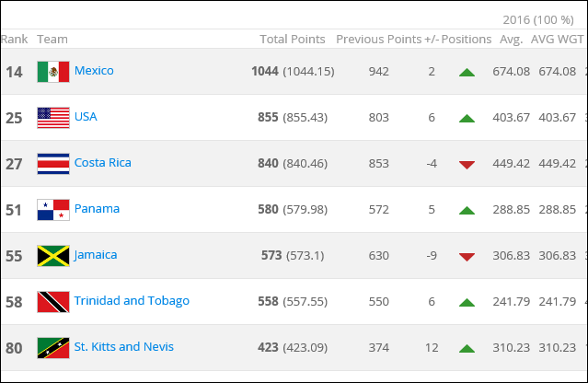Open the Mexico team link
Image resolution: width=588 pixels, height=383 pixels.
[x=94, y=71]
